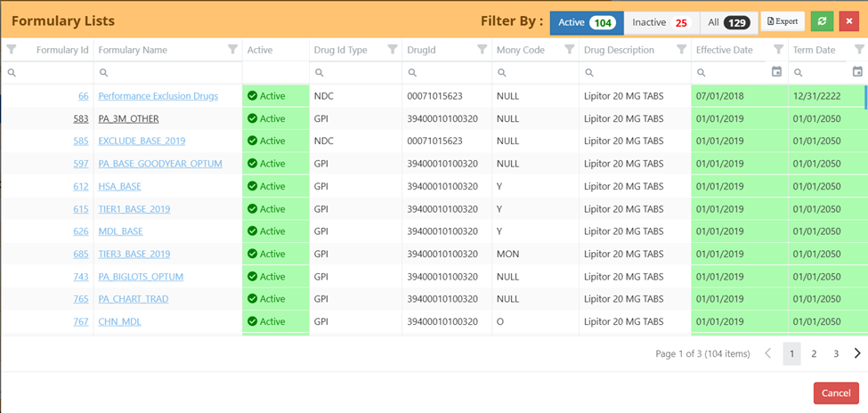Open the Mony Code column filter
This screenshot has height=413, width=868.
click(570, 50)
